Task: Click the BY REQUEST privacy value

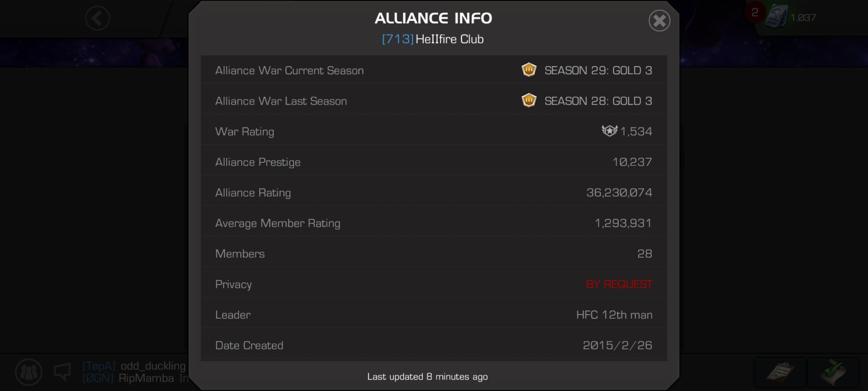Action: pos(619,284)
